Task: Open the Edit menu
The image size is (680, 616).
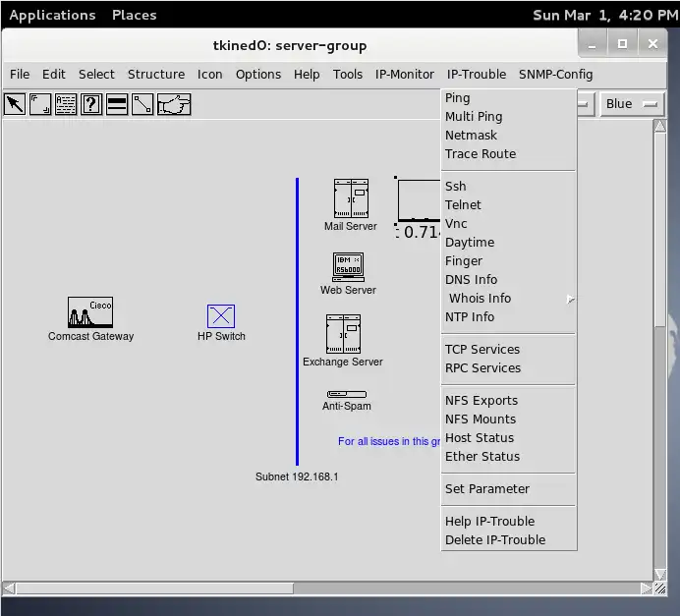Action: [54, 74]
